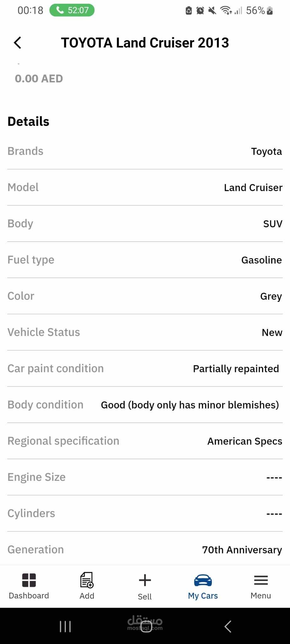Tap the Android home button
Screen dimensions: 290x644
[x=146, y=626]
